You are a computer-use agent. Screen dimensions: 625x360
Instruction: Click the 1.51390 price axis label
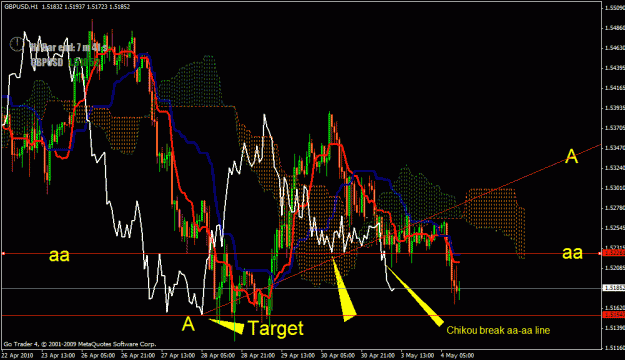615,327
